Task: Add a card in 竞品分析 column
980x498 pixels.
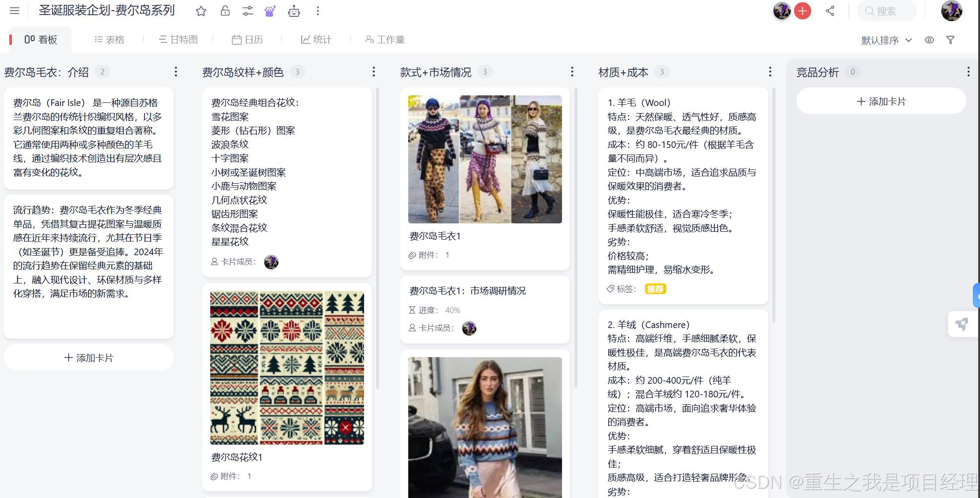Action: [x=881, y=102]
